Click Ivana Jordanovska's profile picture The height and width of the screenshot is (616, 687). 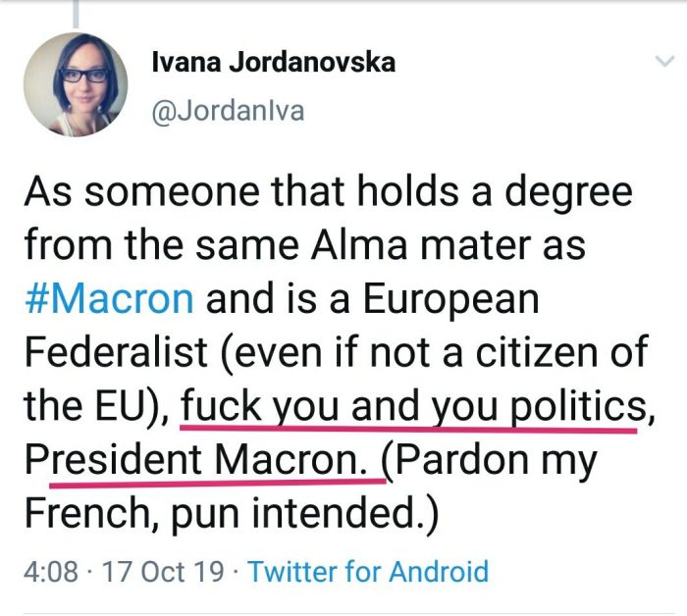[76, 84]
